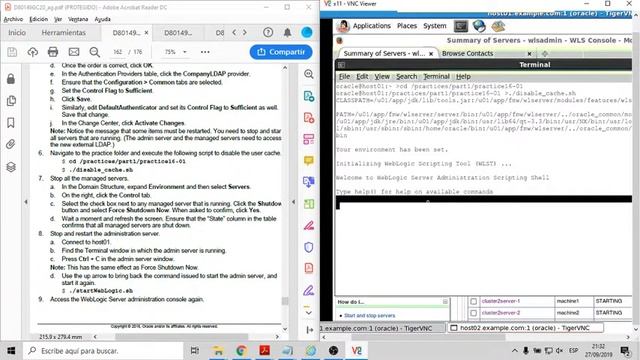Open Windows Start menu

tap(11, 351)
